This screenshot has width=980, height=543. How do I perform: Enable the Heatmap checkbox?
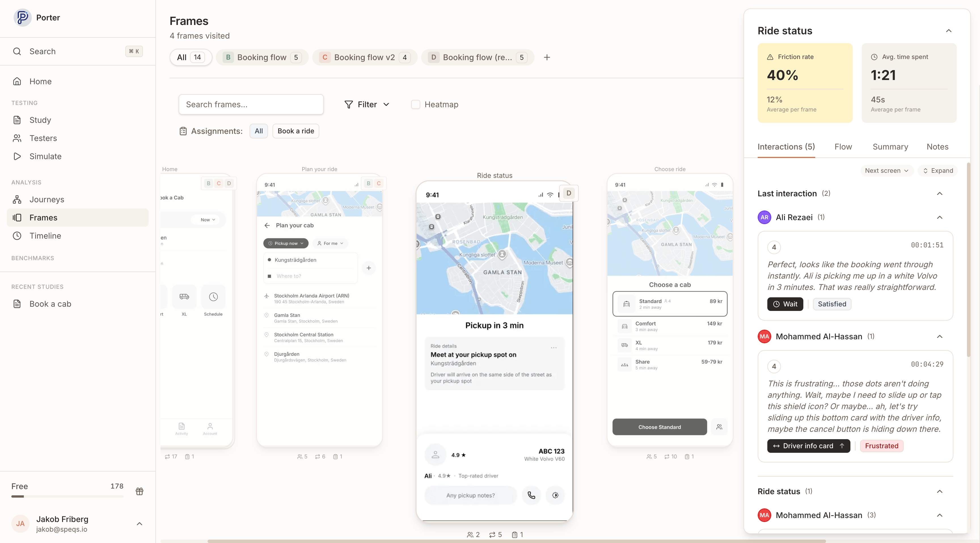point(415,104)
